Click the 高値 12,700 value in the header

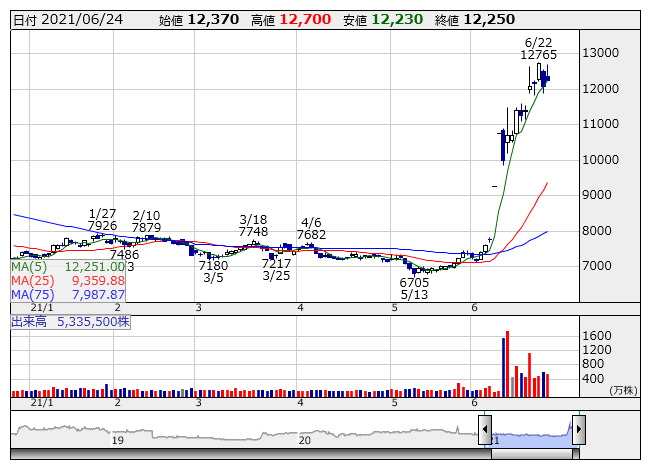coord(306,19)
